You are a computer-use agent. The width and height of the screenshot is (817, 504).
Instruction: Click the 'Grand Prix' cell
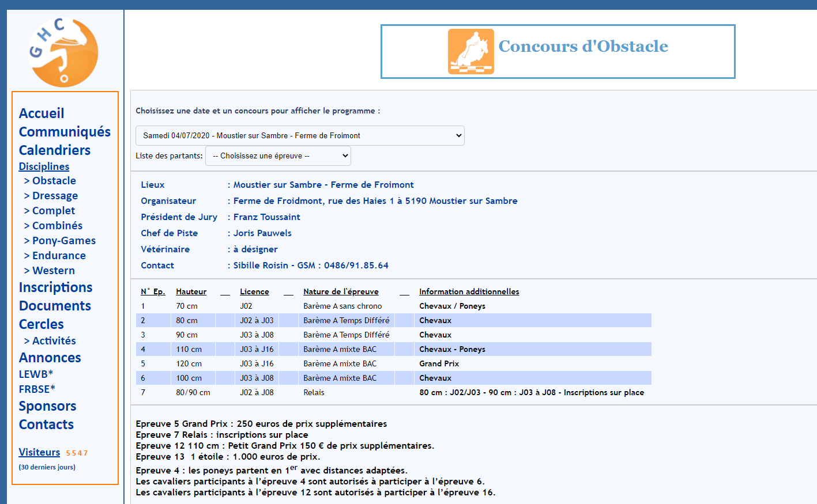tap(439, 363)
